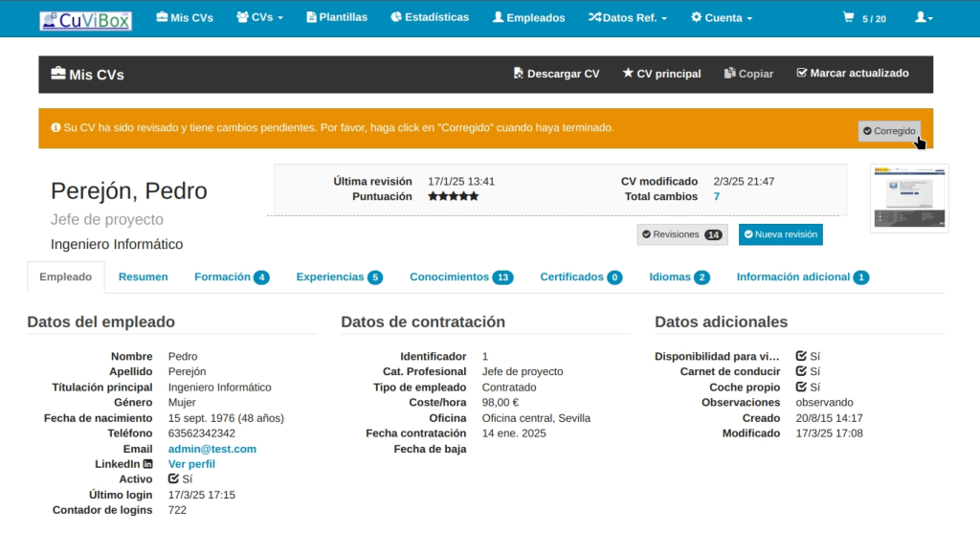980x533 pixels.
Task: Toggle Marcar actualizado checkbox
Action: [853, 73]
